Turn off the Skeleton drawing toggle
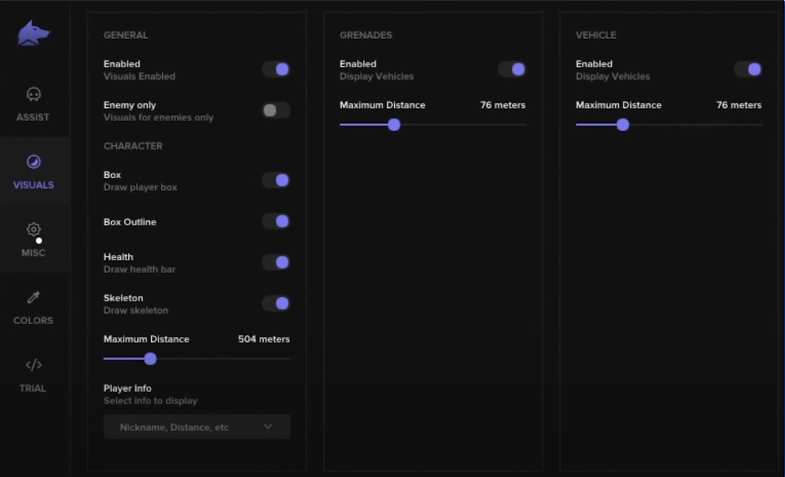This screenshot has height=477, width=785. (x=276, y=304)
